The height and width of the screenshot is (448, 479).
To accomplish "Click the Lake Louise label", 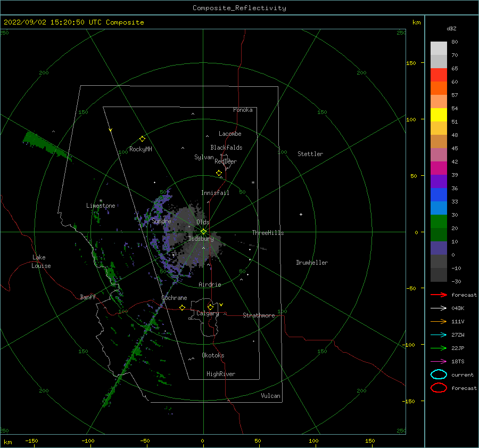I will (41, 262).
